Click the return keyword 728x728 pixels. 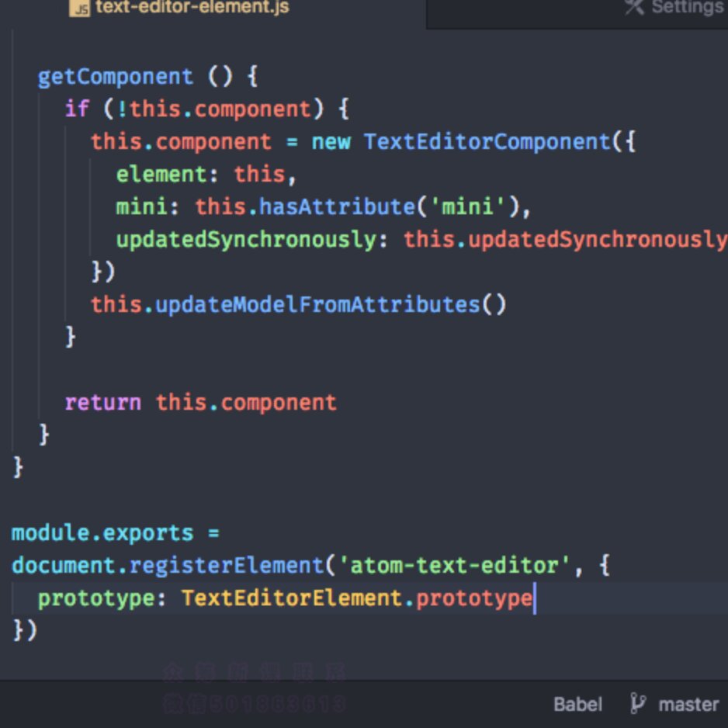tap(102, 402)
